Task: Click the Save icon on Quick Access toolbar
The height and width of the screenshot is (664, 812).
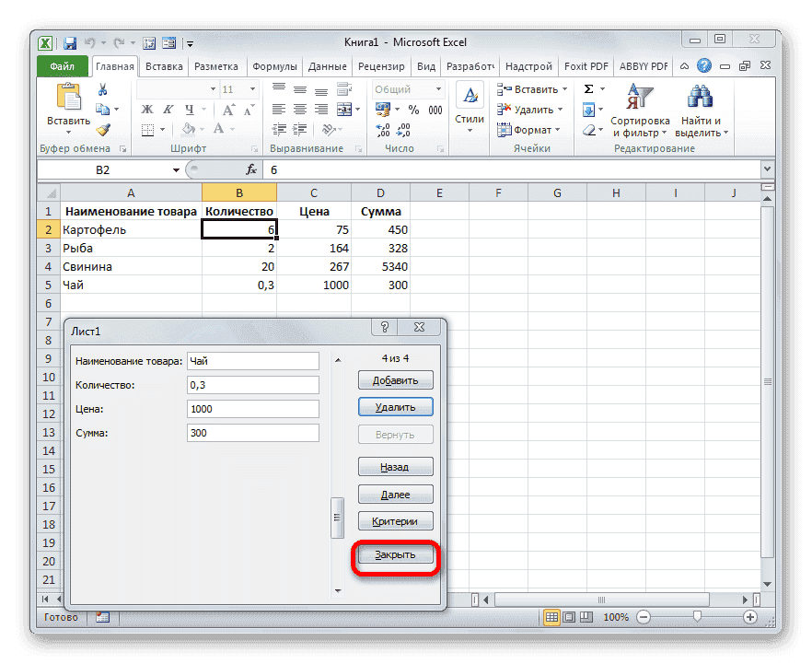Action: 69,42
